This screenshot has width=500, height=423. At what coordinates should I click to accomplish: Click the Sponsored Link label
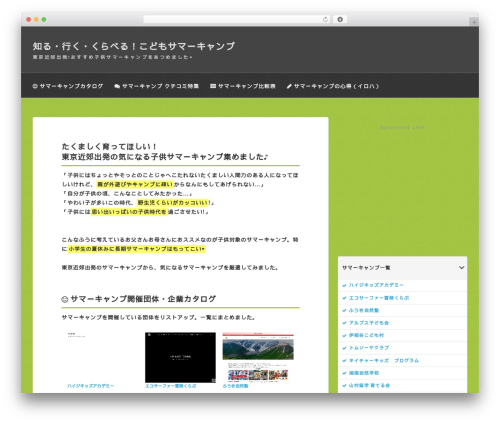(402, 127)
